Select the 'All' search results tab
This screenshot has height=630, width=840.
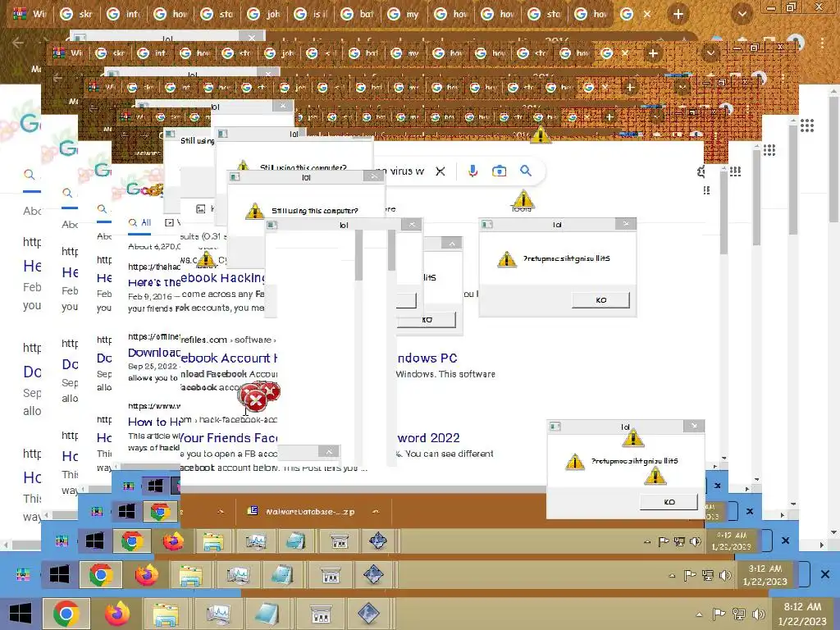140,223
